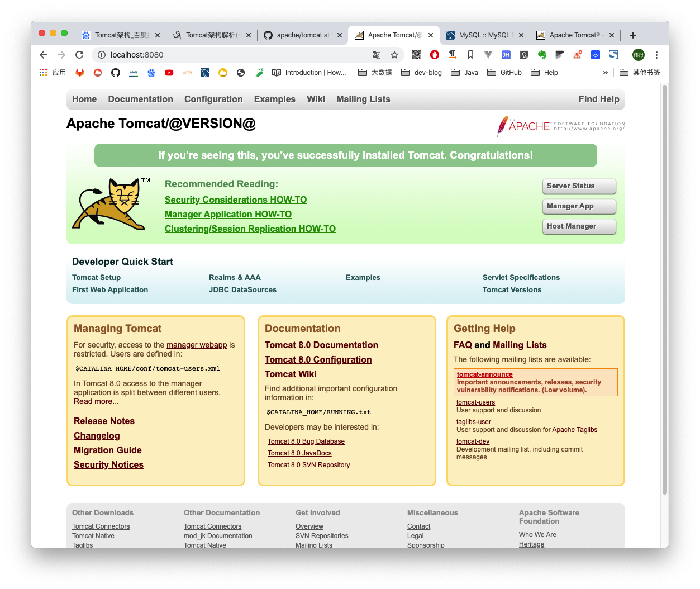
Task: Open the manager webapp link
Action: tap(197, 345)
